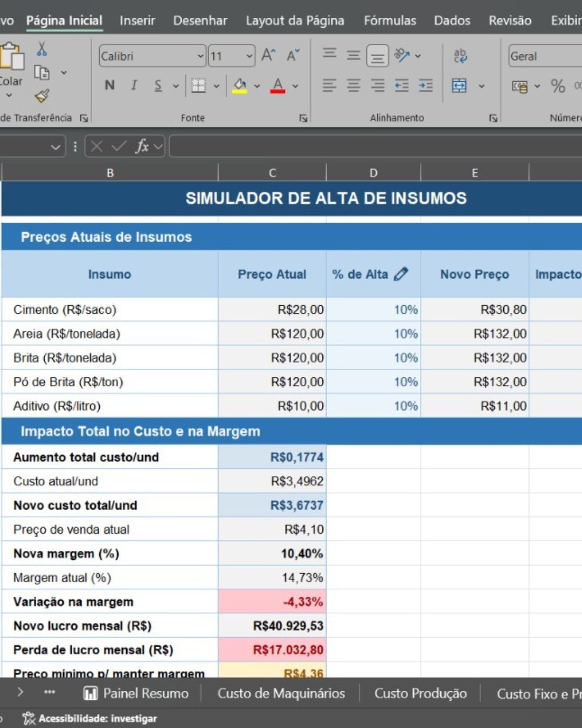Apply the red font color A

(x=278, y=85)
